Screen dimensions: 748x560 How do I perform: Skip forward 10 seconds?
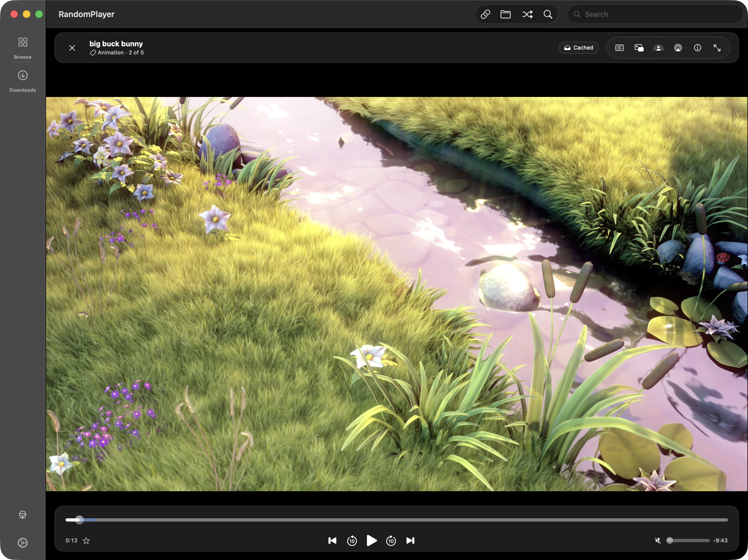click(x=391, y=541)
